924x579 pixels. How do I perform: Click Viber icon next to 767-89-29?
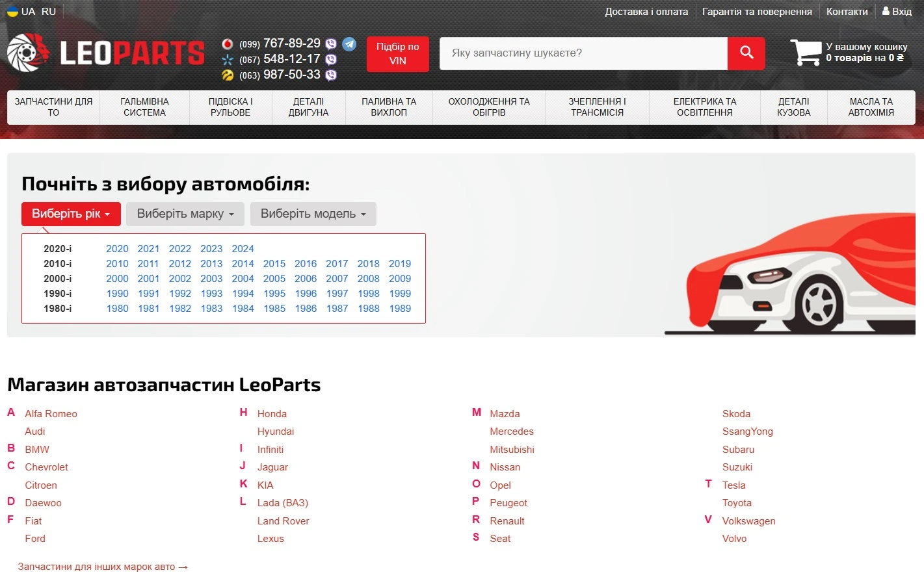[x=331, y=44]
